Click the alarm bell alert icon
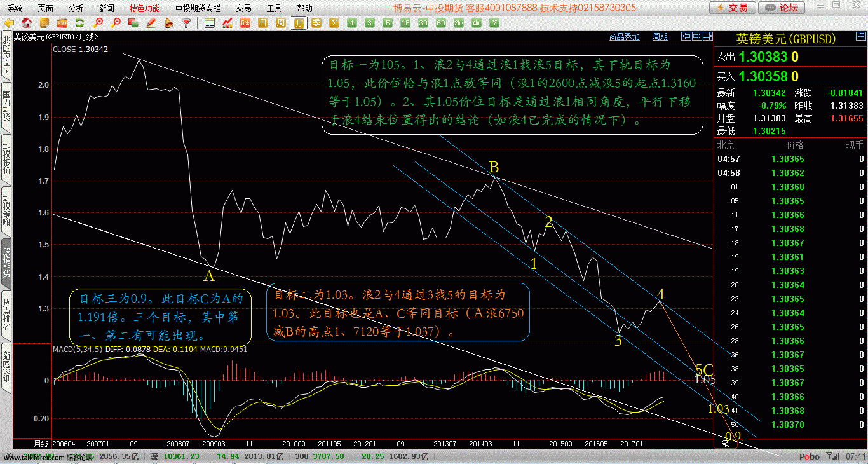Screen dimensions: 868x464 tap(169, 23)
